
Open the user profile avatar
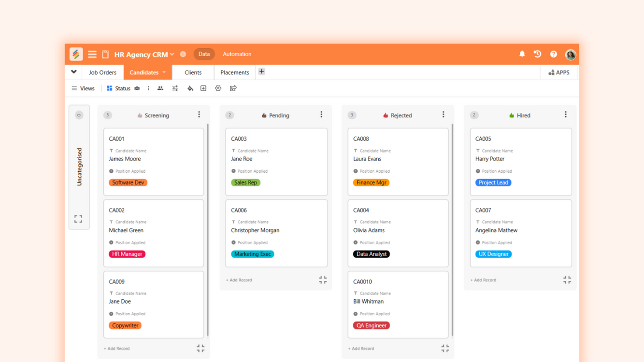point(571,55)
